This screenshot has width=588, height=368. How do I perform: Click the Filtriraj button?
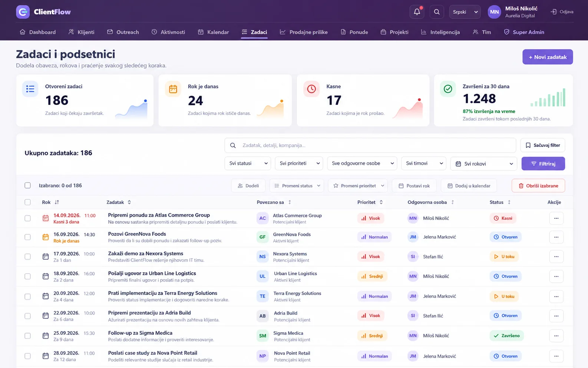pyautogui.click(x=543, y=164)
